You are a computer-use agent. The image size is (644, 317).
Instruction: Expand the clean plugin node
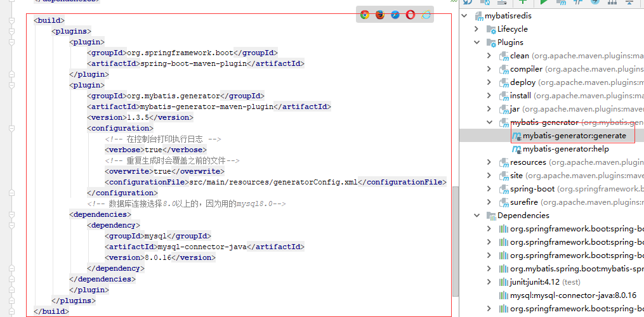pyautogui.click(x=489, y=56)
